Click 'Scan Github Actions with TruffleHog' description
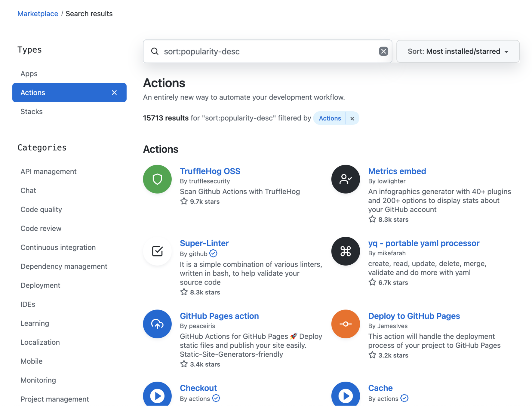This screenshot has height=406, width=532. tap(240, 192)
